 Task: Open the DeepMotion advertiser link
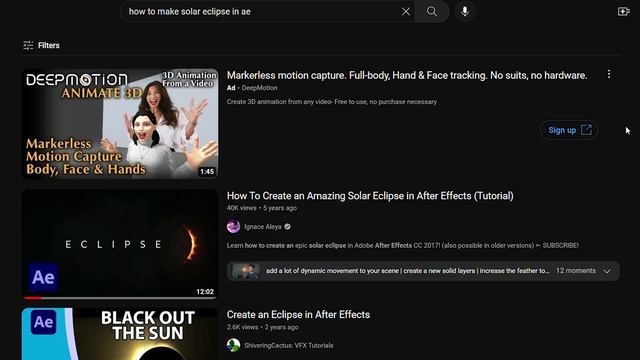point(259,88)
